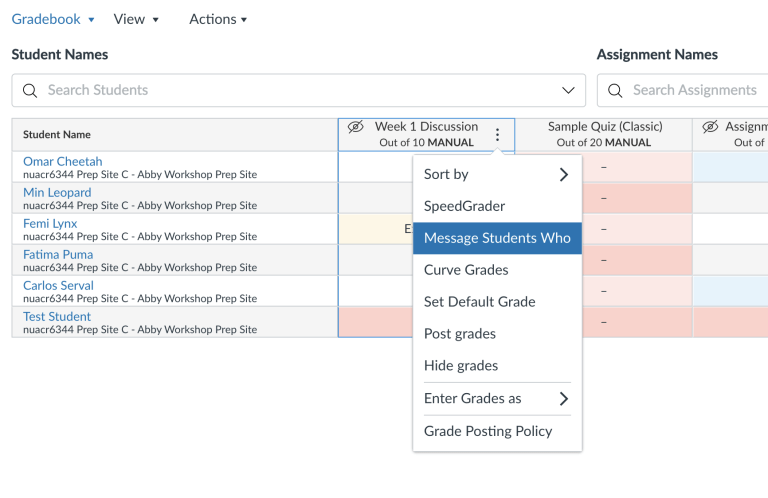
Task: Open the View dropdown menu
Action: (x=136, y=19)
